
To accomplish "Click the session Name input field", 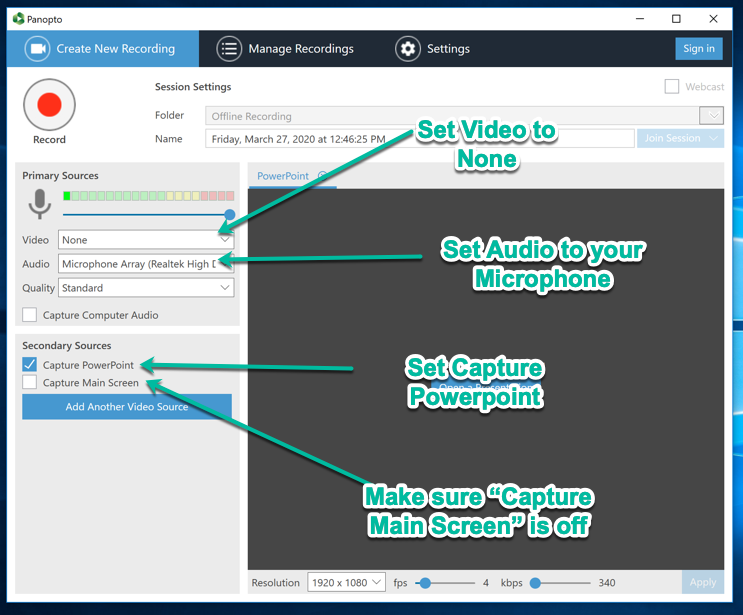I will [x=420, y=138].
